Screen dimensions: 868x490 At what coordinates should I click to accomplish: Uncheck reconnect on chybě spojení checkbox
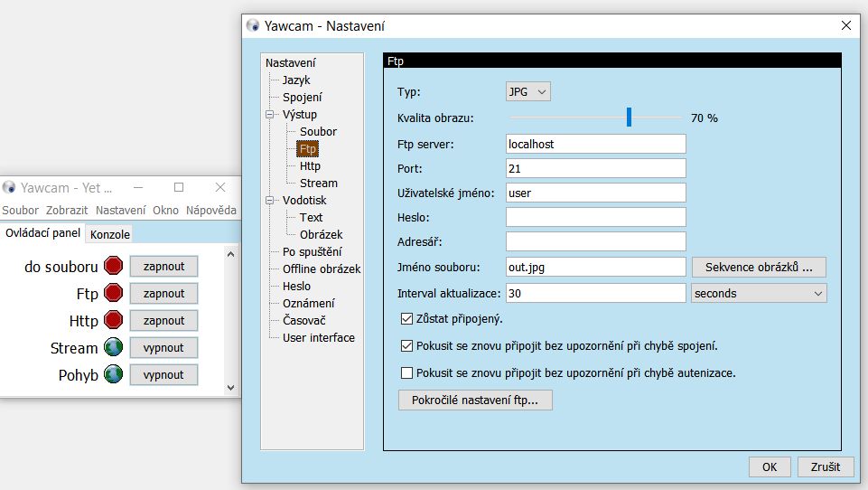(x=406, y=345)
